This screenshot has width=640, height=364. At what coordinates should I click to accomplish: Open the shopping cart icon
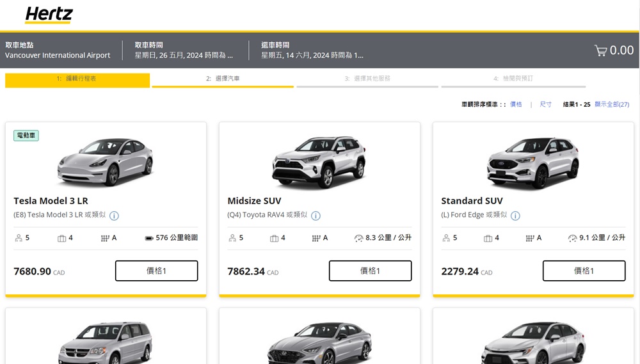pyautogui.click(x=601, y=51)
